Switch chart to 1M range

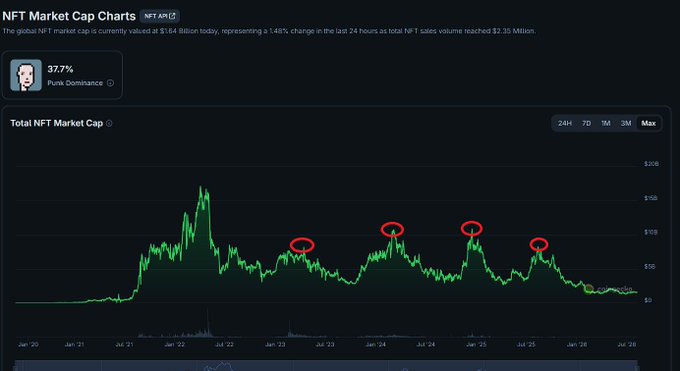(606, 123)
